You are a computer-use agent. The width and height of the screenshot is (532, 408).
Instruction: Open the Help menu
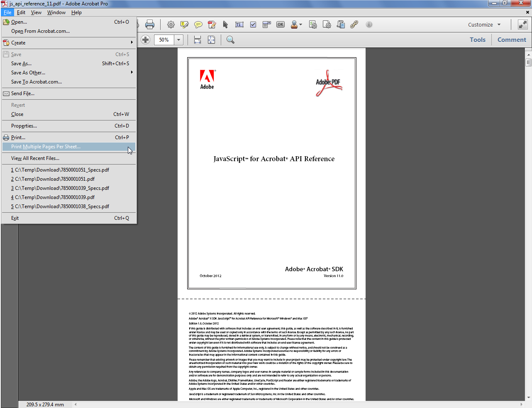coord(76,12)
